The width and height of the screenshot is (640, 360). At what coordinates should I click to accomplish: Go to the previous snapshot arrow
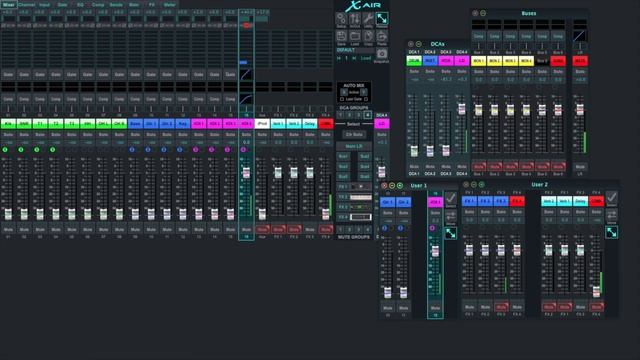click(x=339, y=58)
